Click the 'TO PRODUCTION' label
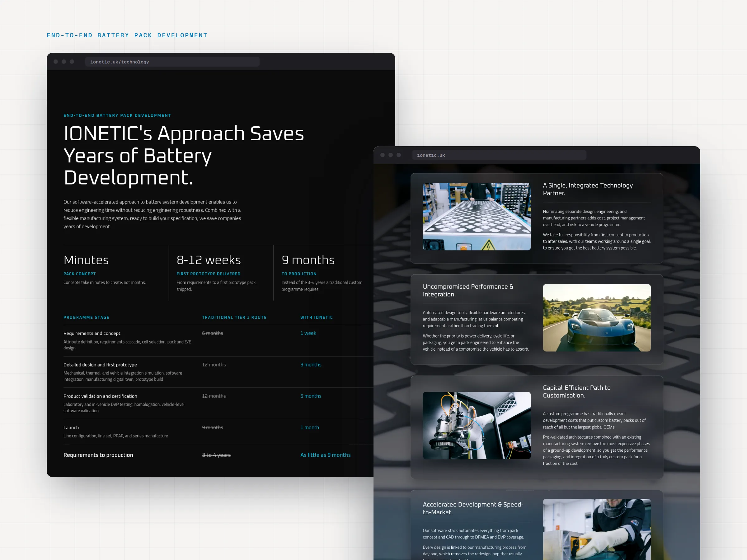This screenshot has height=560, width=747. 299,274
